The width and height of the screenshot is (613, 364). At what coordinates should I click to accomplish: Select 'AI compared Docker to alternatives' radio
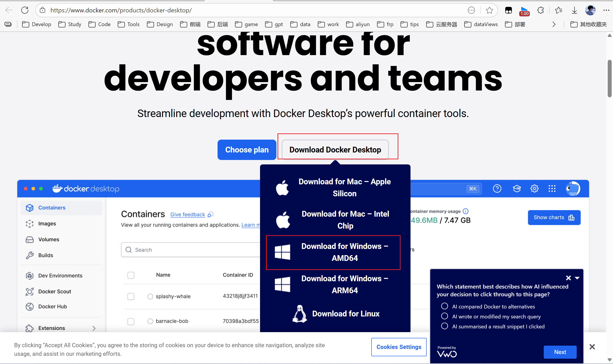point(444,306)
